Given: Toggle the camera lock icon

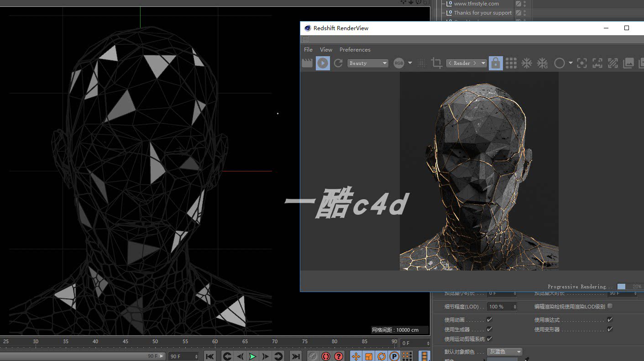Looking at the screenshot, I should click(x=496, y=63).
